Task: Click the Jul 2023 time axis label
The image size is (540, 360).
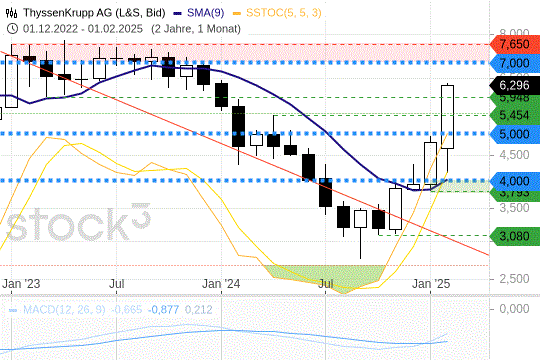Action: pyautogui.click(x=117, y=284)
